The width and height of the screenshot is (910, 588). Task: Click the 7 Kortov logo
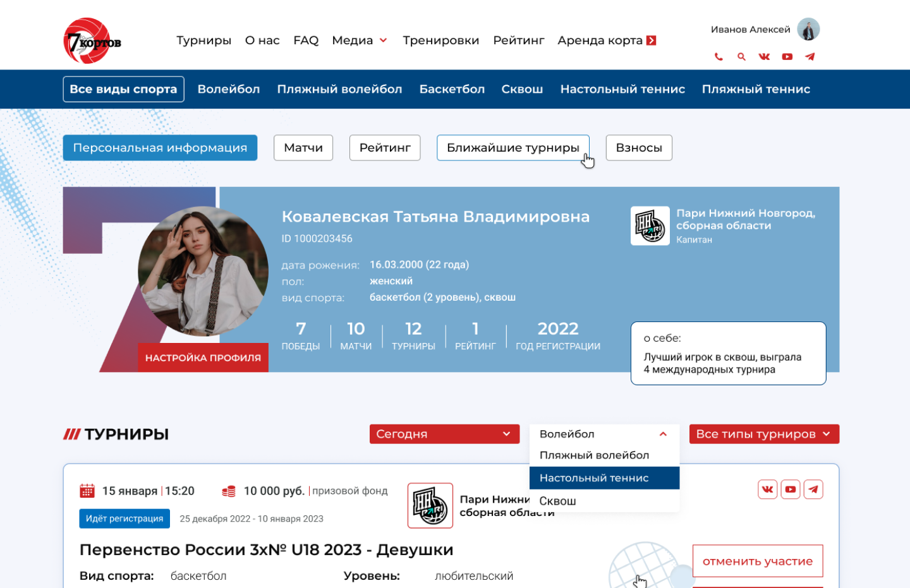coord(92,39)
